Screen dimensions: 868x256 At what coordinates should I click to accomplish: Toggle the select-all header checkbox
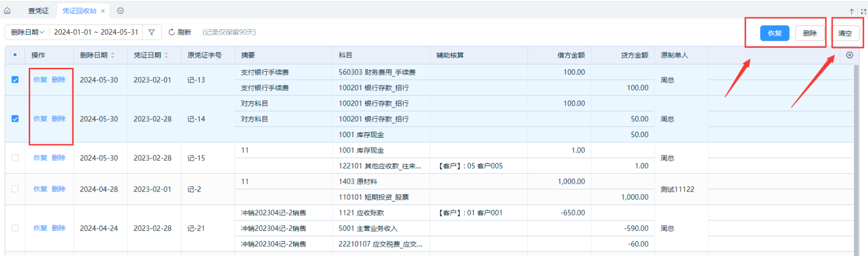point(15,55)
